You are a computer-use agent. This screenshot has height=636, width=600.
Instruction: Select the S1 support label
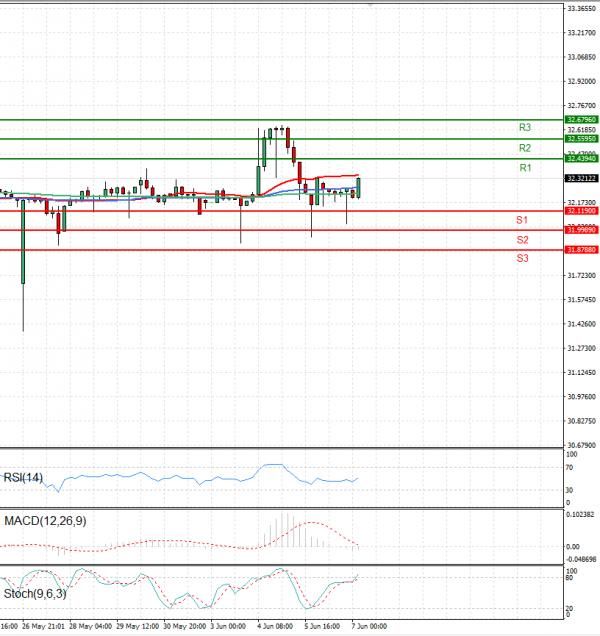pyautogui.click(x=522, y=220)
